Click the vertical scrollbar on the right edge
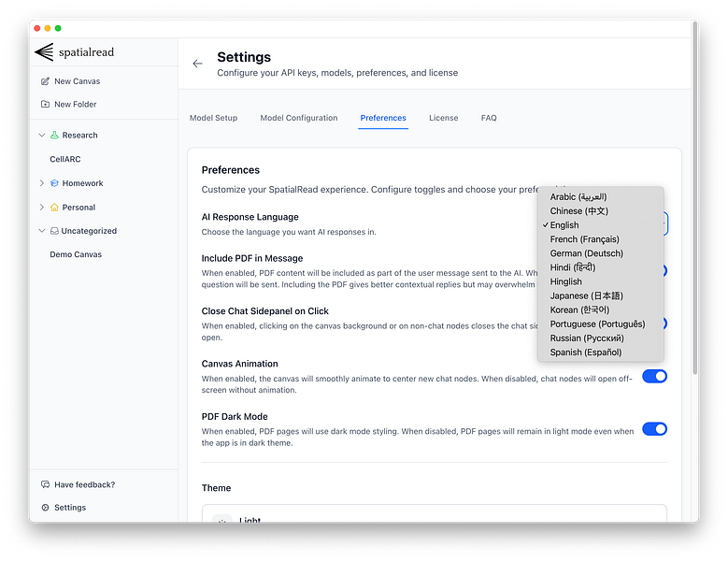The image size is (728, 561). pyautogui.click(x=694, y=197)
